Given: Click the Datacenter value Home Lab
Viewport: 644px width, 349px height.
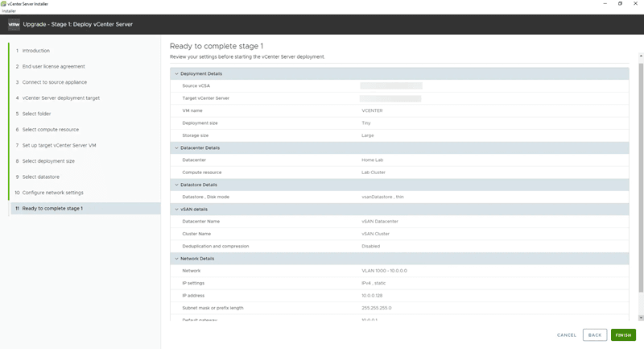Looking at the screenshot, I should pos(372,160).
